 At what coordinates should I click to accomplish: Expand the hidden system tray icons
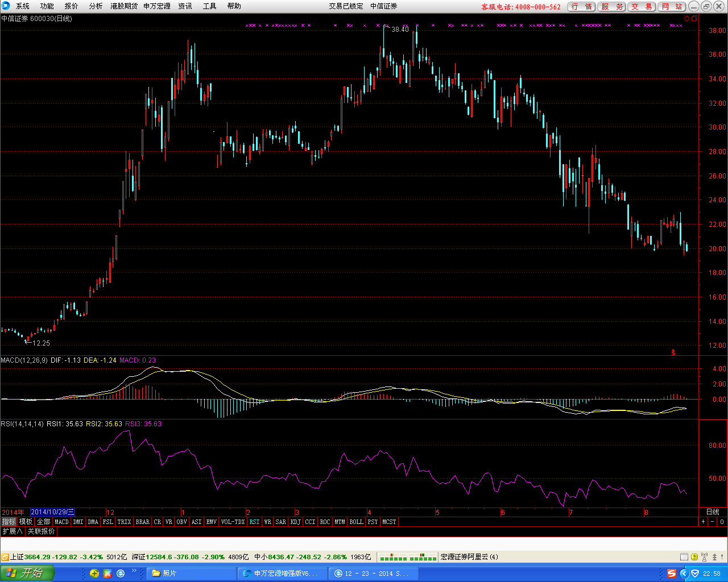tap(684, 573)
